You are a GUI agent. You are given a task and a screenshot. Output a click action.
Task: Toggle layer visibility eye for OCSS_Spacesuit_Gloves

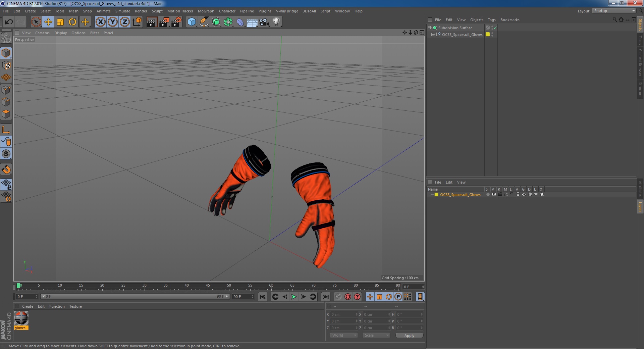(x=494, y=194)
